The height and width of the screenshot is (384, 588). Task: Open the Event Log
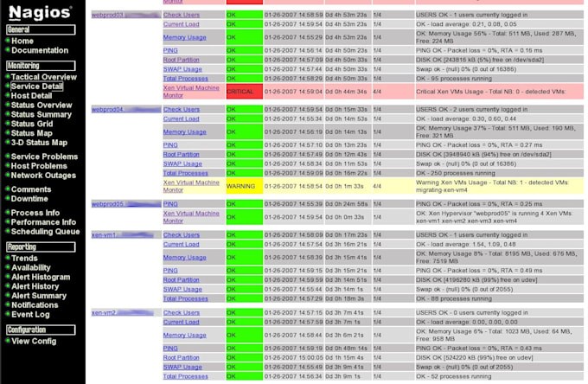tap(31, 314)
